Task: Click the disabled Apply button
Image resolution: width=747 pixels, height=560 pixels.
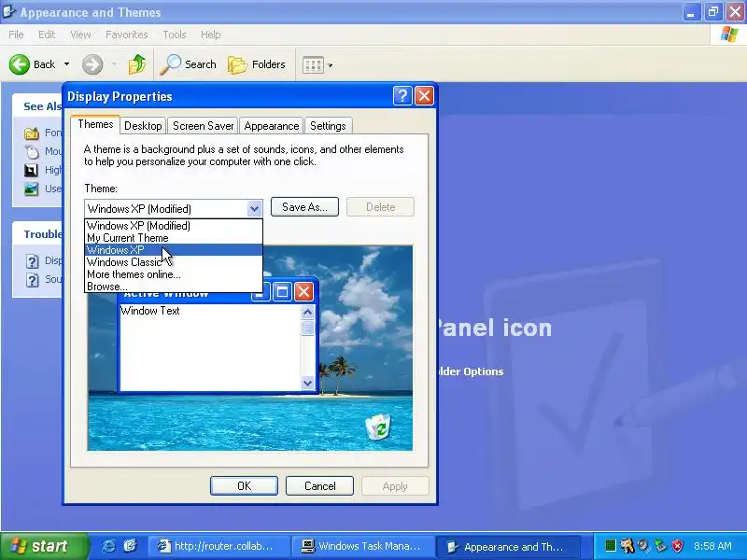Action: coord(395,485)
